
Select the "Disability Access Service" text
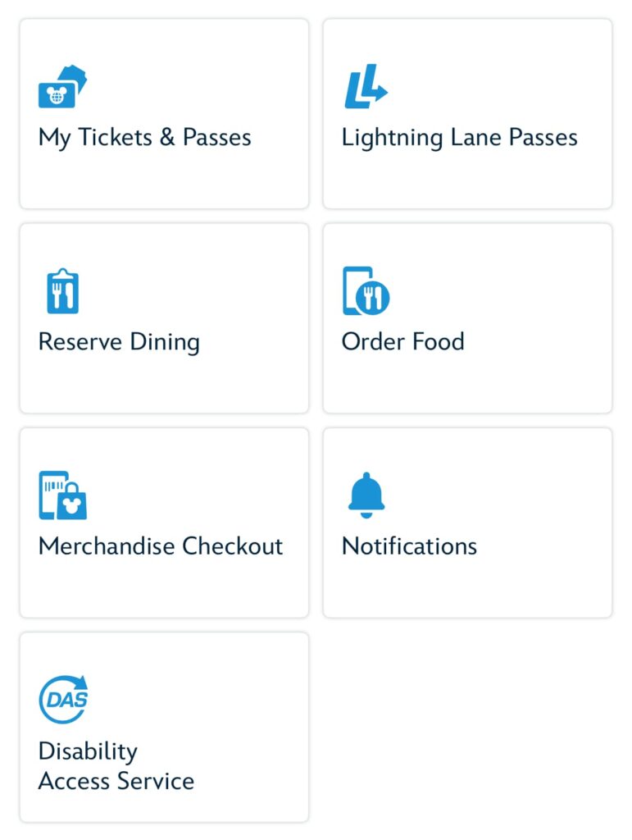116,766
